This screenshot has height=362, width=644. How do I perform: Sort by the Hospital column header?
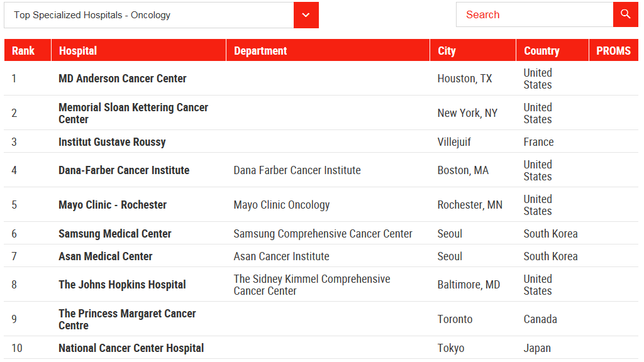point(78,51)
